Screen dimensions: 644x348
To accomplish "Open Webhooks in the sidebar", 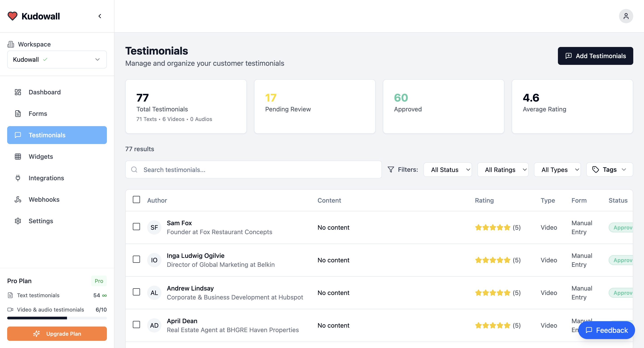I will coord(57,199).
